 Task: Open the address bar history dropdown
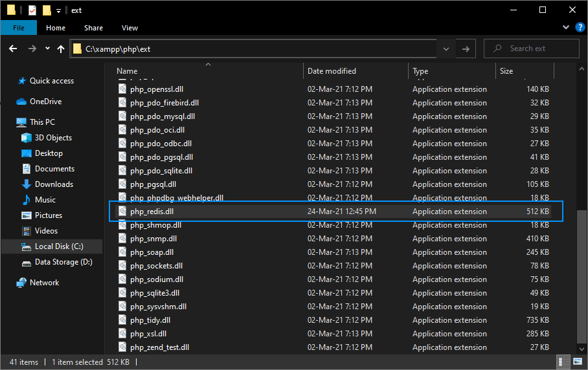[446, 49]
